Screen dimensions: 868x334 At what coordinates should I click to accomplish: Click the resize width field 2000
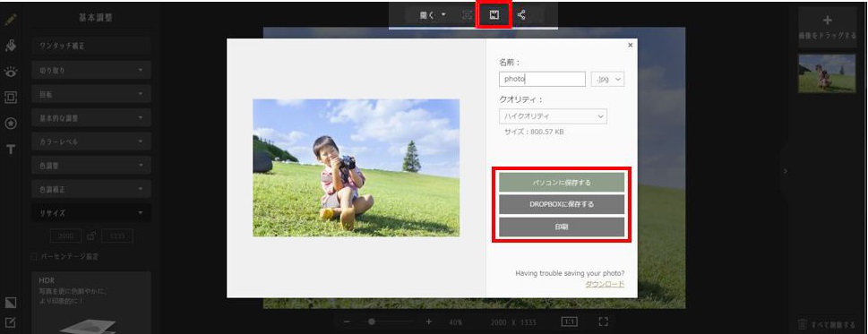(x=66, y=236)
